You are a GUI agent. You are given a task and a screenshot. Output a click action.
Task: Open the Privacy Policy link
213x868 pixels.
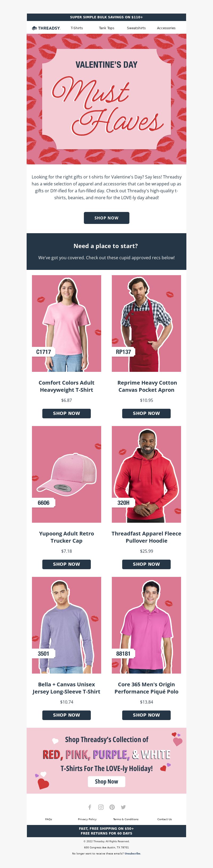[x=87, y=819]
